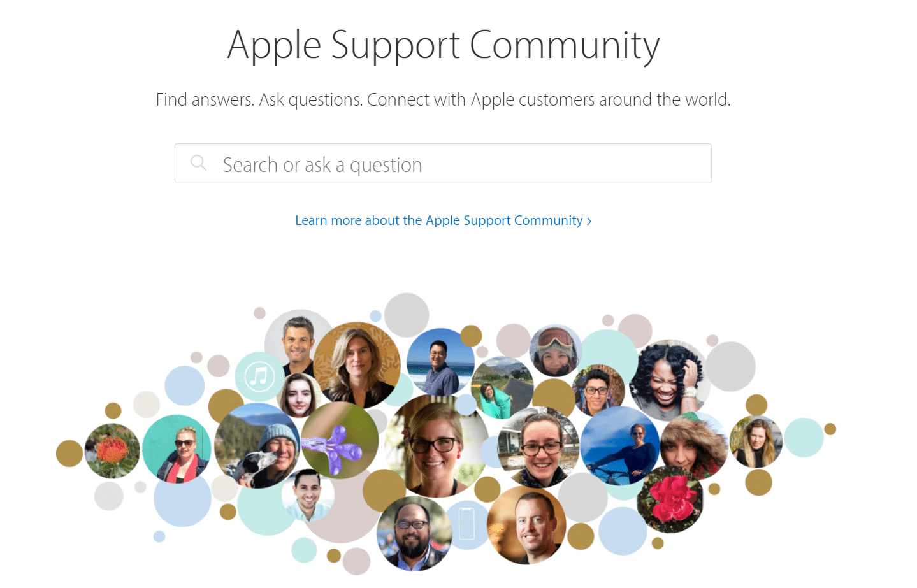Select the purple iris flower photo
This screenshot has height=588, width=917.
pos(340,440)
